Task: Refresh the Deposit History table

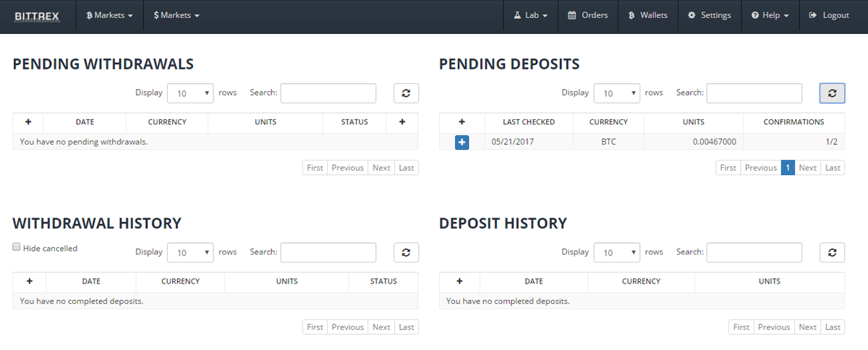Action: [x=832, y=252]
